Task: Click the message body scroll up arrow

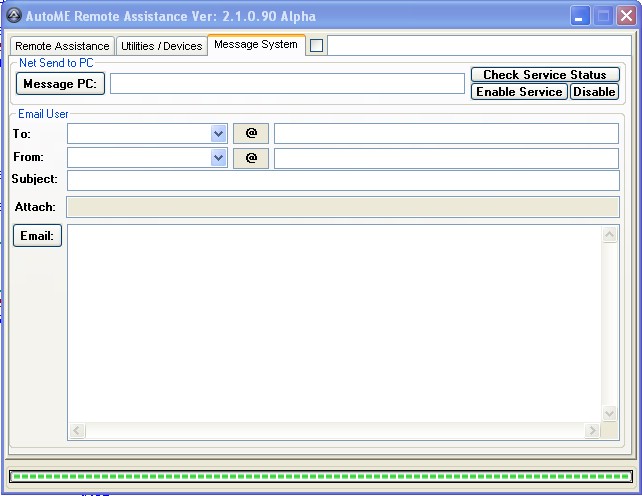Action: pyautogui.click(x=610, y=235)
